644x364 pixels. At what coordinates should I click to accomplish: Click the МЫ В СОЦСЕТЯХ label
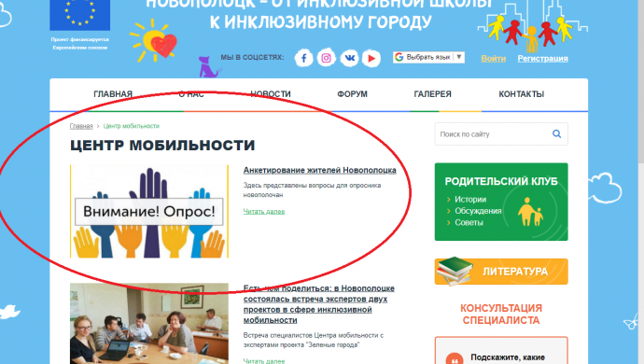click(x=252, y=57)
